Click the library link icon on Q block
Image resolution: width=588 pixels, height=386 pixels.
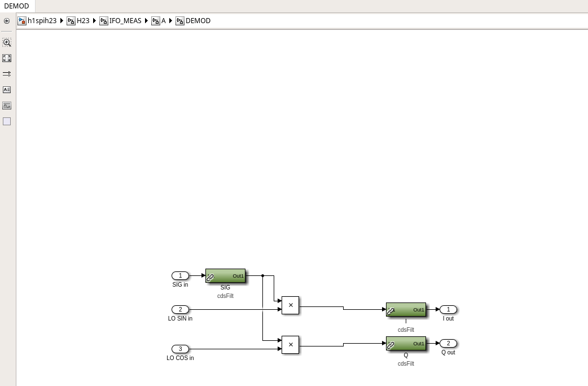click(x=390, y=345)
